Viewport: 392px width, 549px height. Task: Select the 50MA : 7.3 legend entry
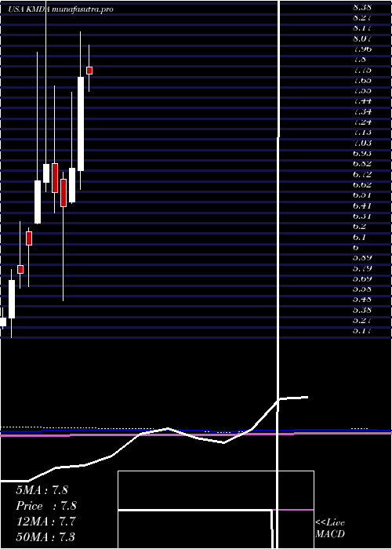45,536
